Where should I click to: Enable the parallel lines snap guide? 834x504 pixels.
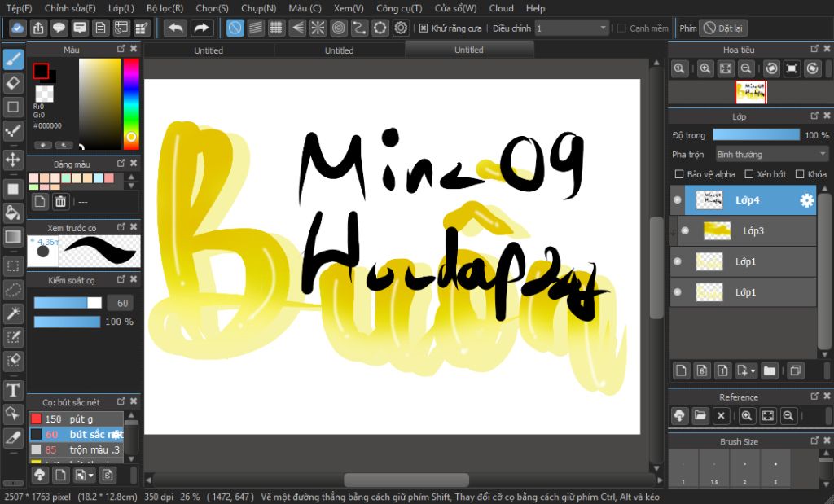(256, 28)
